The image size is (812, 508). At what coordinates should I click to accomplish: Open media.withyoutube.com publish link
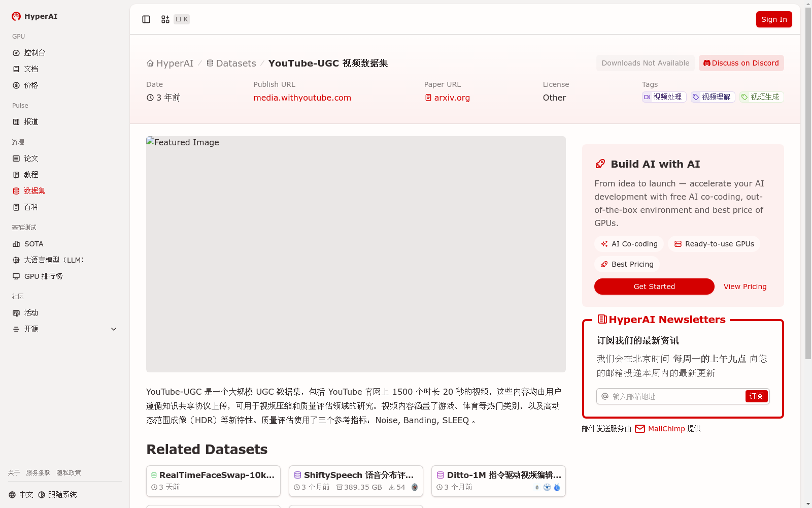[x=302, y=98]
